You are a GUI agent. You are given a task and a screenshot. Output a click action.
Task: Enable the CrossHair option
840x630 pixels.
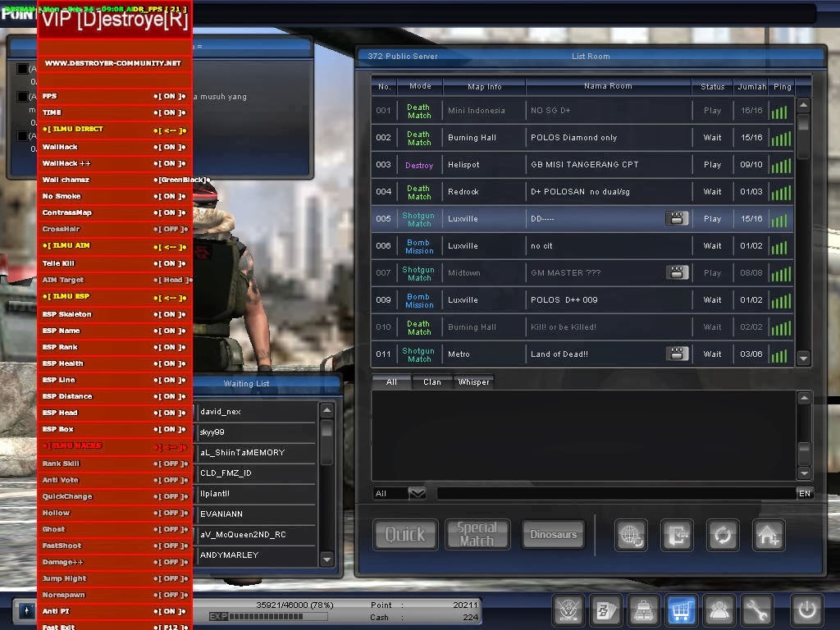coord(114,229)
